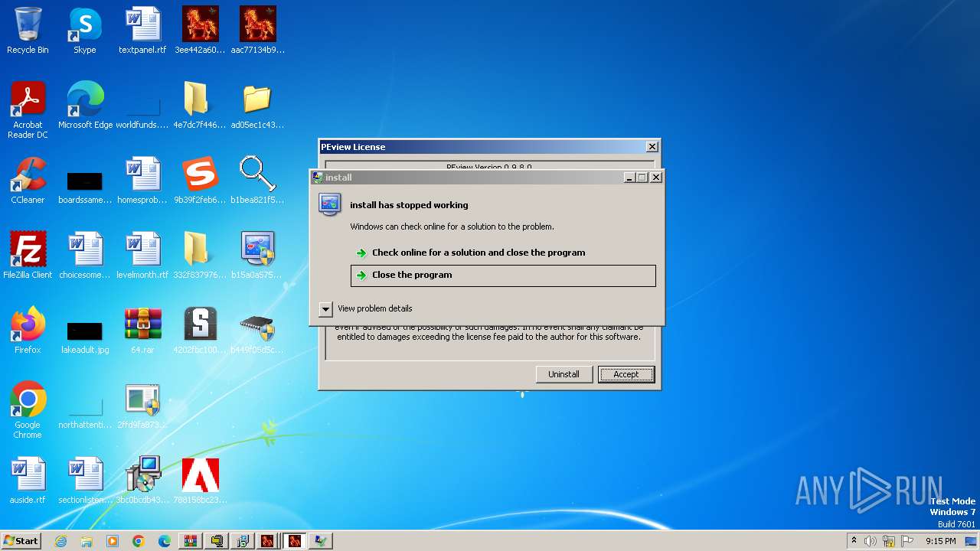The width and height of the screenshot is (980, 551).
Task: Open the 332f837976 folder
Action: 200,256
